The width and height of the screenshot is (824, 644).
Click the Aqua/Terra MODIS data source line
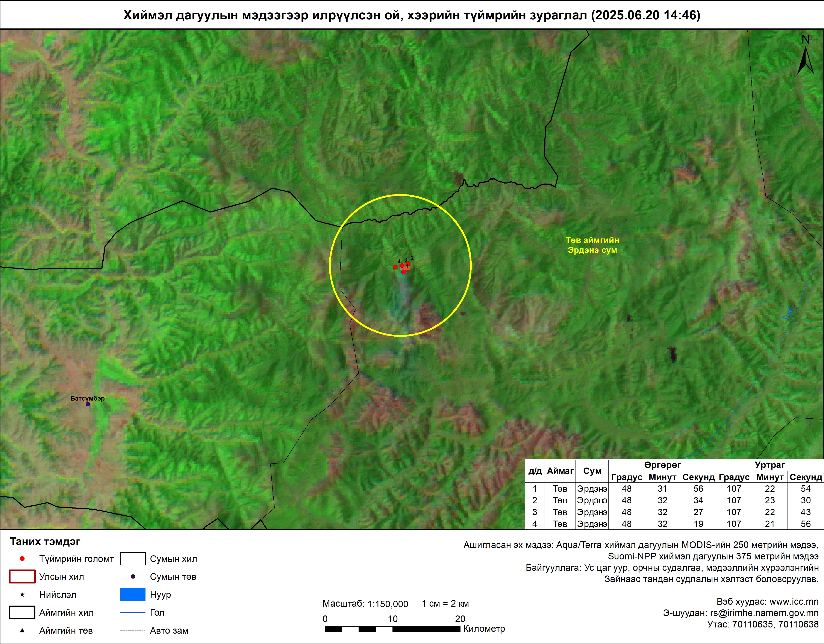click(641, 545)
